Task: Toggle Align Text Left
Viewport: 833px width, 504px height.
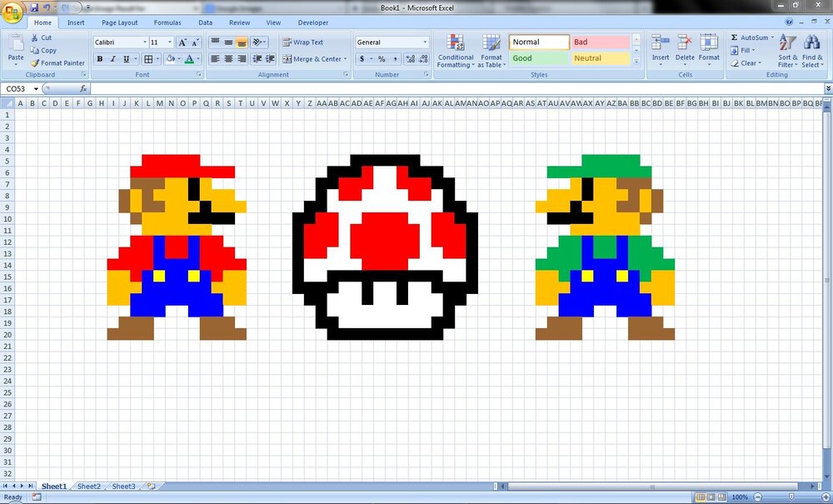Action: tap(215, 59)
